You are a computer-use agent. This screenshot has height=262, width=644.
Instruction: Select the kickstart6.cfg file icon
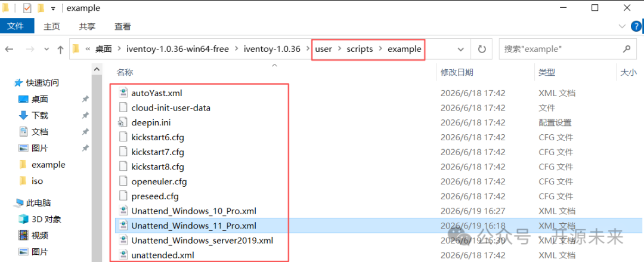pos(123,137)
